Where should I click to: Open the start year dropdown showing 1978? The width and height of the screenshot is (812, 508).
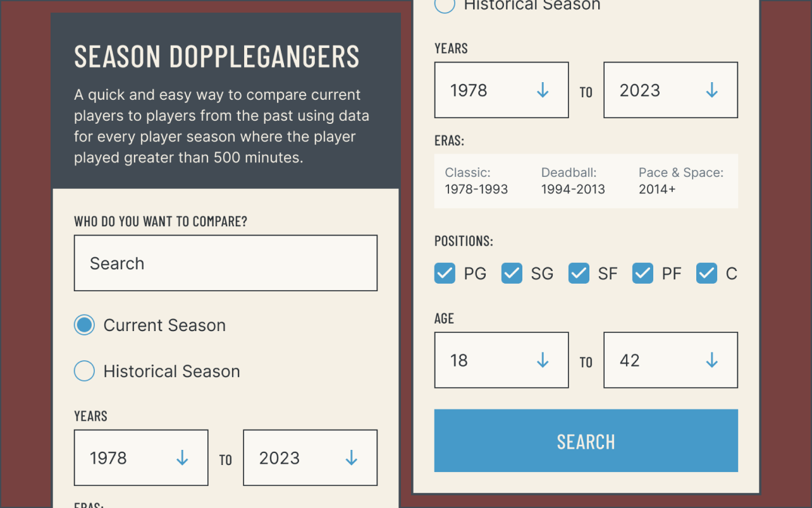[x=501, y=90]
